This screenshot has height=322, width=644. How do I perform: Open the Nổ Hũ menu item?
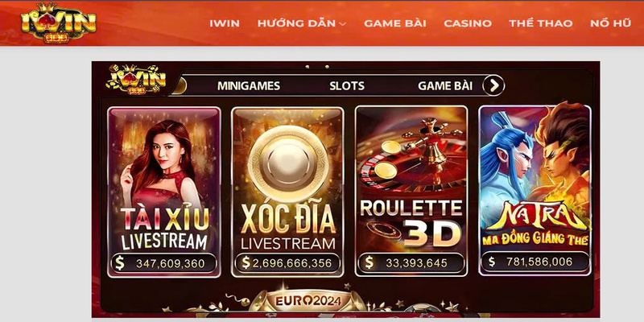click(610, 23)
